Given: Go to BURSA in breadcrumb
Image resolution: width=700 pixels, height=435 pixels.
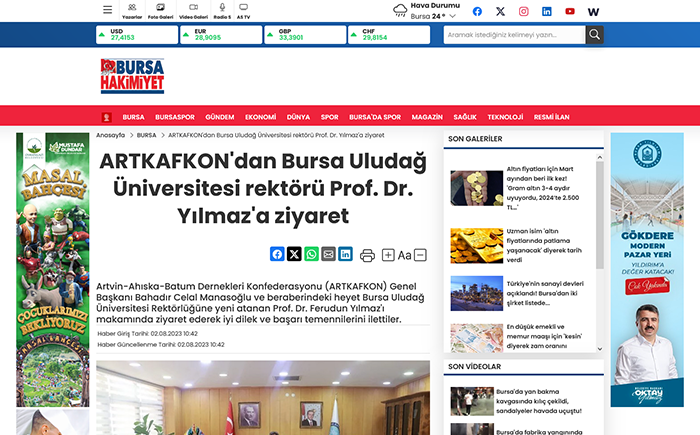Looking at the screenshot, I should pos(146,135).
